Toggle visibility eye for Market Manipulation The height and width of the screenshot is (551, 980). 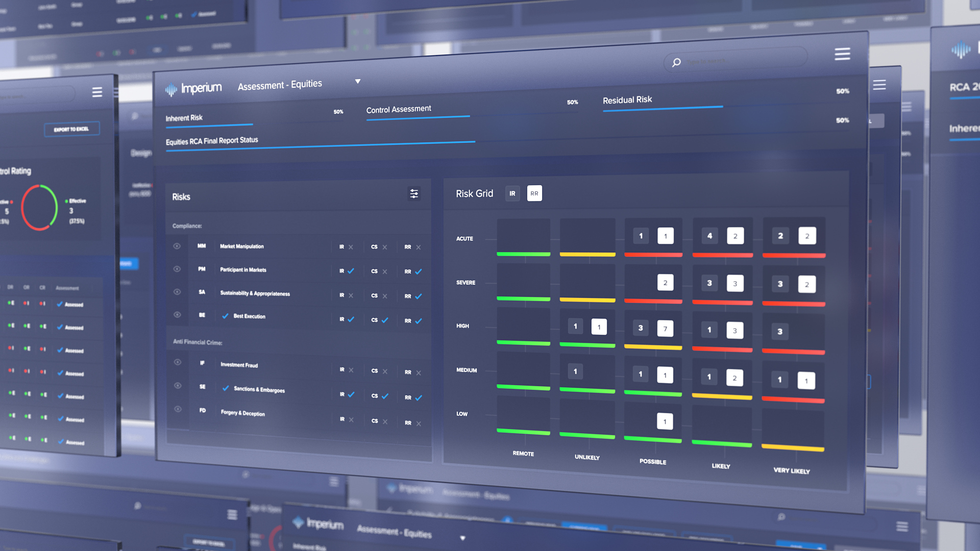177,246
